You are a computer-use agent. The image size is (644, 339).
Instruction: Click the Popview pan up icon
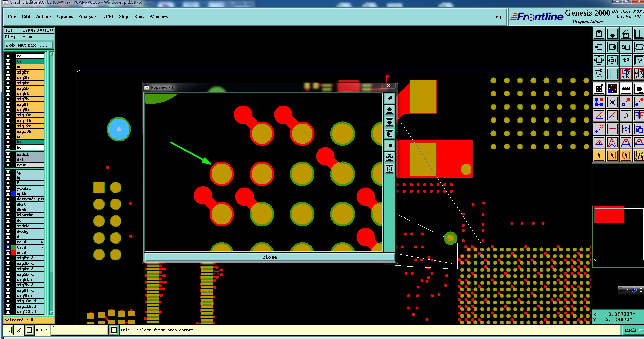(389, 110)
